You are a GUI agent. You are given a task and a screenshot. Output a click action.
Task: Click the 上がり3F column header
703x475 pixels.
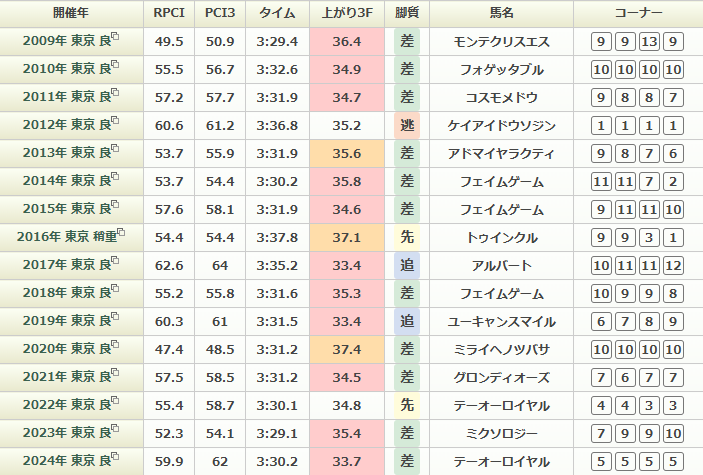click(x=347, y=14)
